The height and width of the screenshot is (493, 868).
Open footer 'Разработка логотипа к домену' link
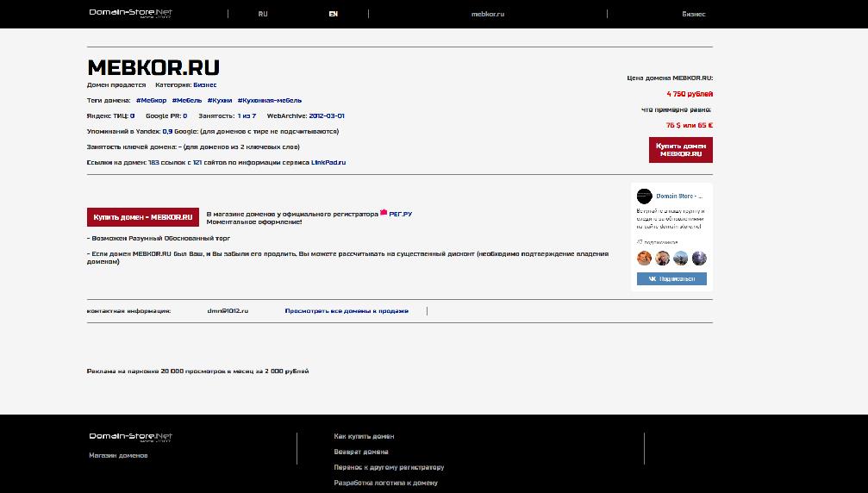coord(386,483)
